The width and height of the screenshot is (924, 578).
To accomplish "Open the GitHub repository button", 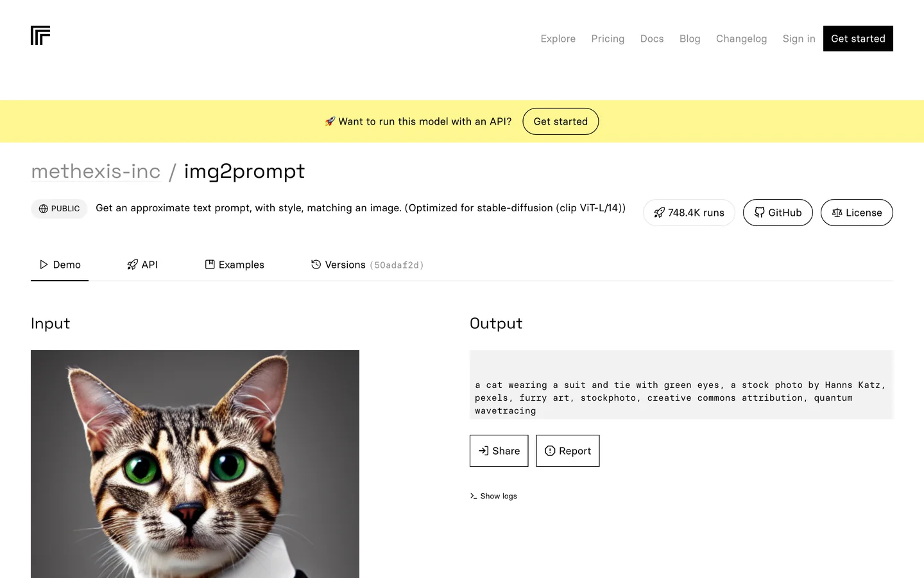I will [x=778, y=213].
